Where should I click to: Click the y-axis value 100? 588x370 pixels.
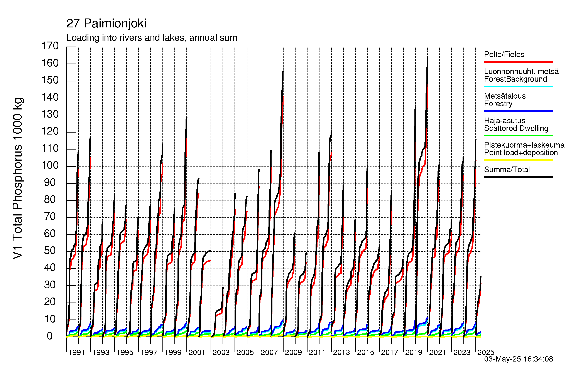tap(50, 165)
